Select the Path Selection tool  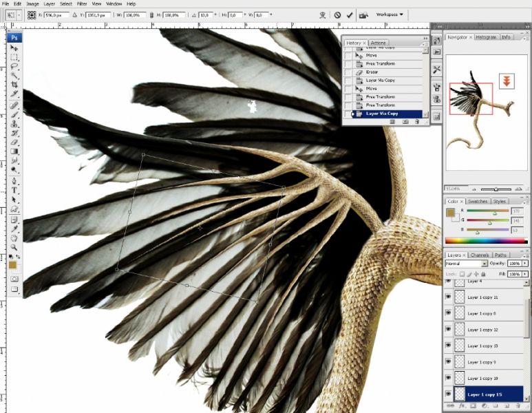(14, 200)
